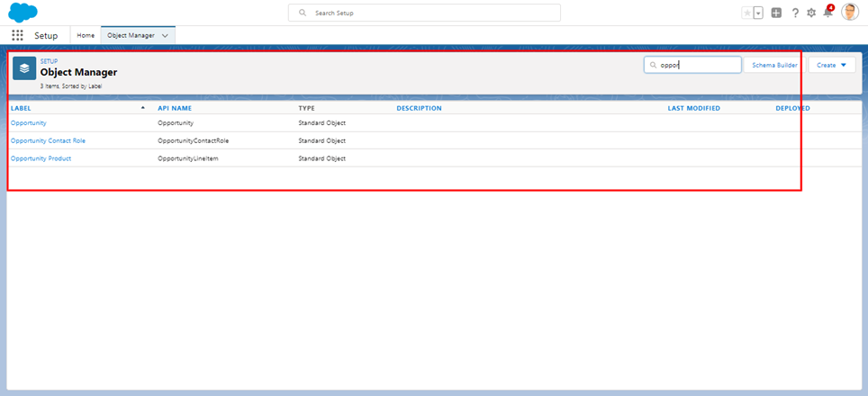Open Global Actions plus icon

pyautogui.click(x=776, y=13)
